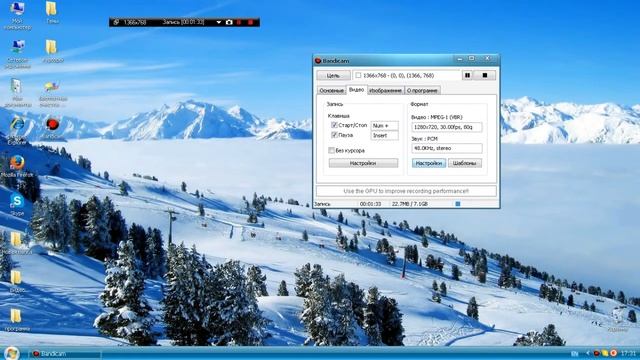Open dropdown arrow on the recording overlay bar
This screenshot has width=640, height=360.
pyautogui.click(x=219, y=22)
